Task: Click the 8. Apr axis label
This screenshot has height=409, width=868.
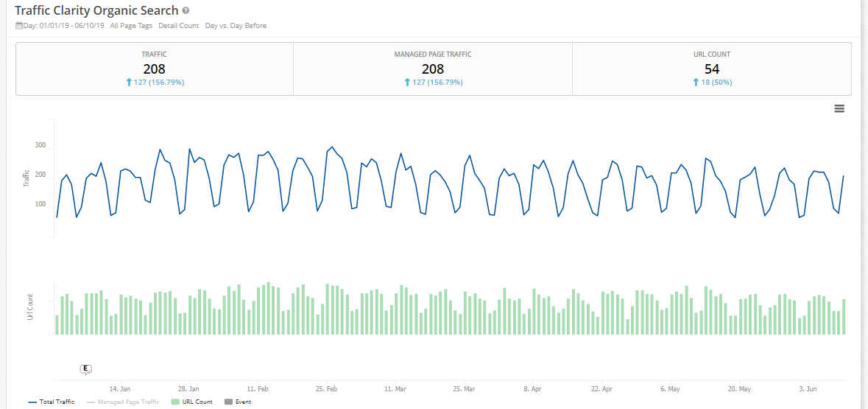Action: (532, 389)
